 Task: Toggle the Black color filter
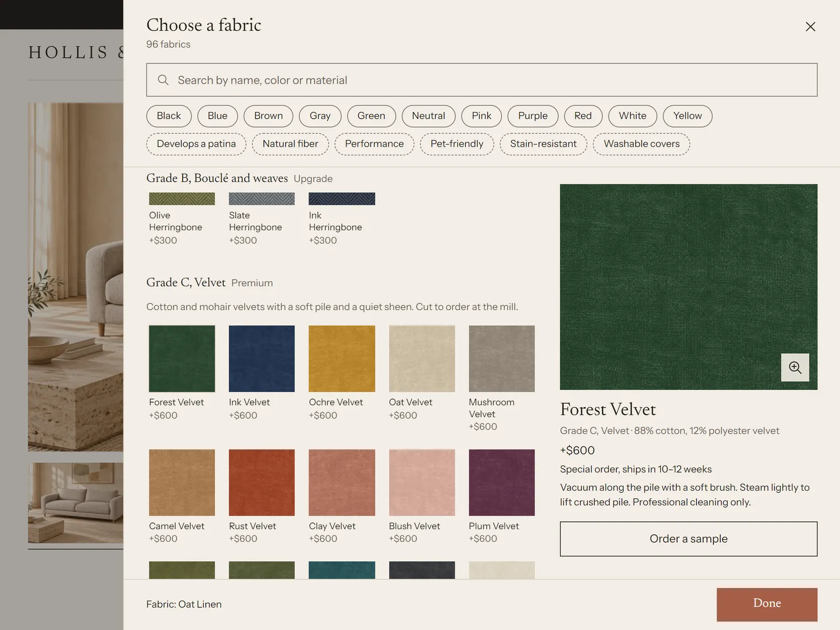click(169, 116)
